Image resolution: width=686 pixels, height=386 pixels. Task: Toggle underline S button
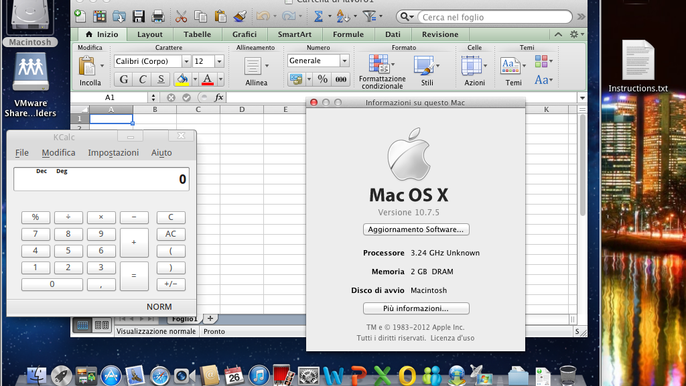(161, 79)
